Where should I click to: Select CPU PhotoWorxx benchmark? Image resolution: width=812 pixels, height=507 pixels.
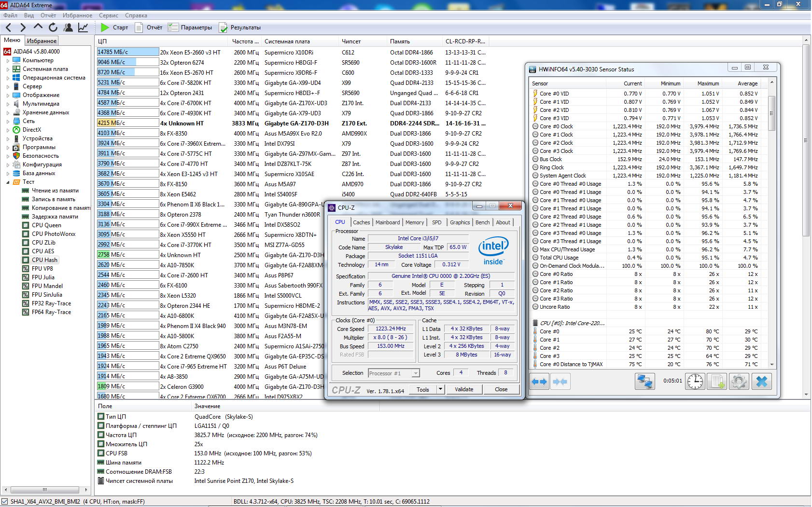point(54,234)
